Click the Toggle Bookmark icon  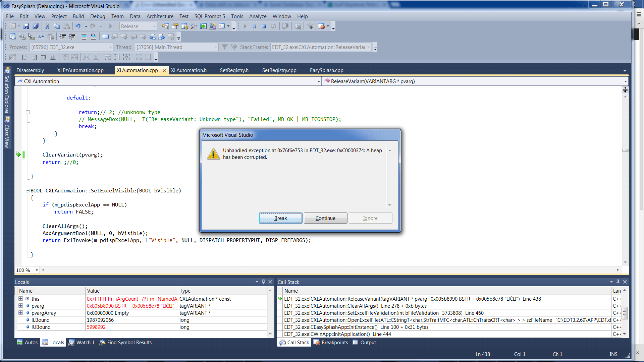click(x=105, y=37)
